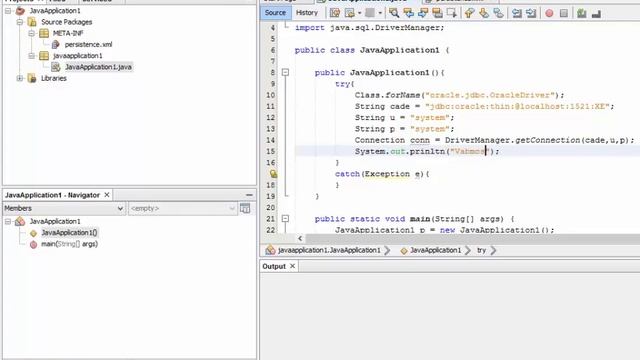Viewport: 640px width, 360px height.
Task: Select javaapplication1 package in tree
Action: 78,56
